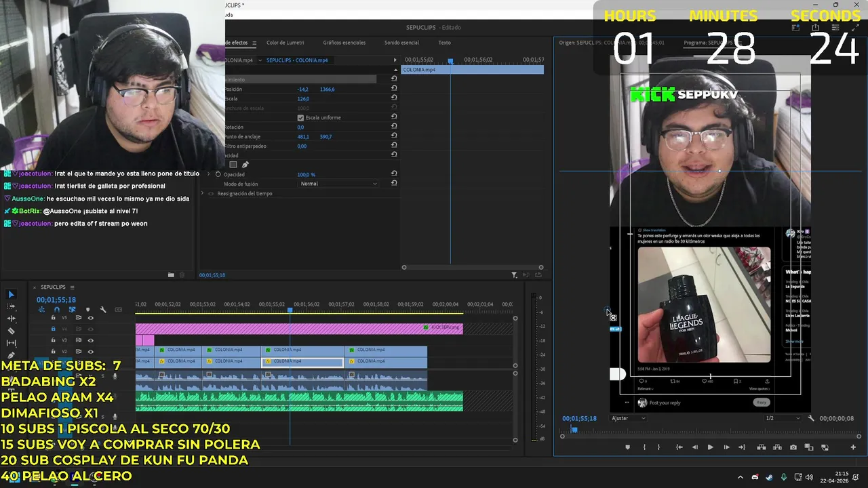Open Modo de fusión Normal dropdown
The width and height of the screenshot is (868, 488).
[x=338, y=184]
